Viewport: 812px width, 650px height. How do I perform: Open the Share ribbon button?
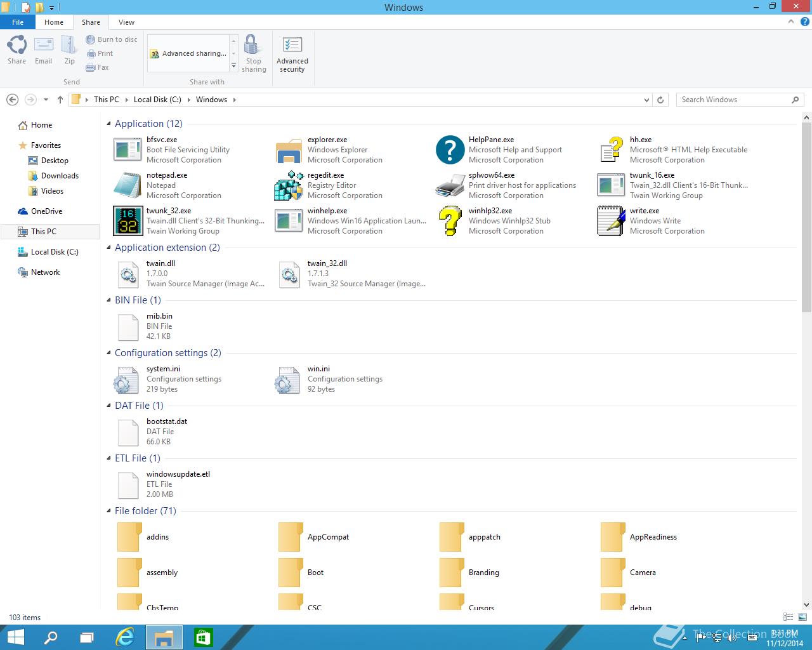[17, 50]
